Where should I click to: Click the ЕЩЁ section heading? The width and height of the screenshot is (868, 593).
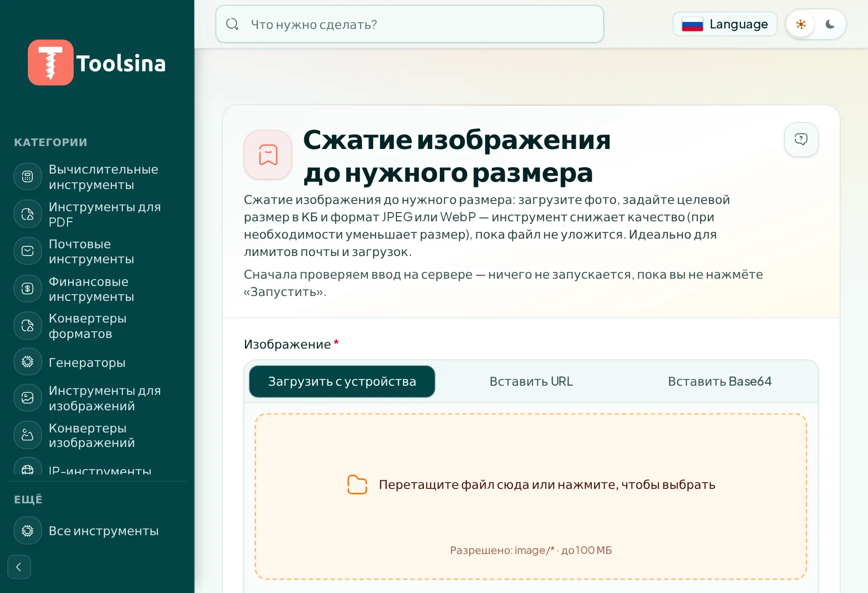[x=28, y=499]
